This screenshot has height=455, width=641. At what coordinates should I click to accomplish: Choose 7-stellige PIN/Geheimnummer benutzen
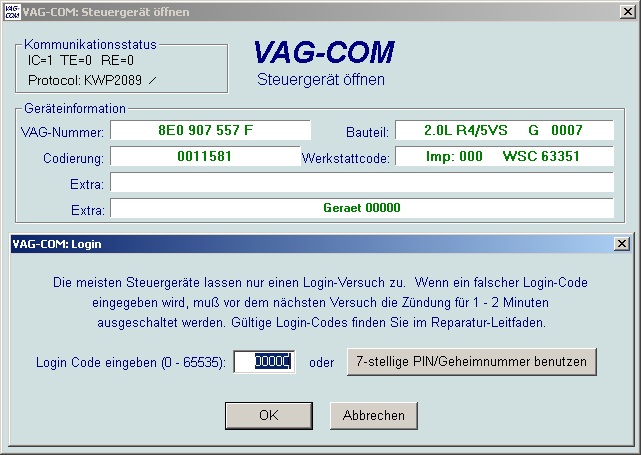click(471, 361)
